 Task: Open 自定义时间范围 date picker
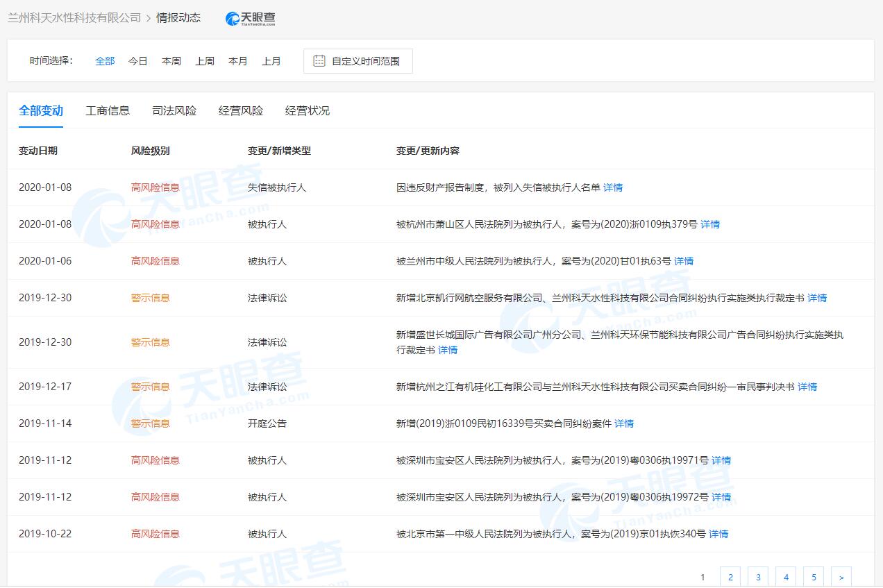coord(365,61)
